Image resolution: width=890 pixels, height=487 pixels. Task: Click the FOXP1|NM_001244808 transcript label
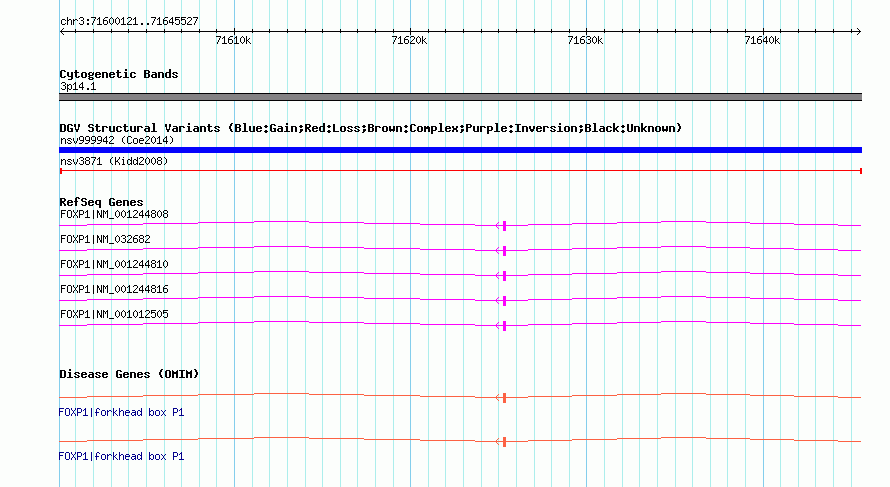(114, 214)
